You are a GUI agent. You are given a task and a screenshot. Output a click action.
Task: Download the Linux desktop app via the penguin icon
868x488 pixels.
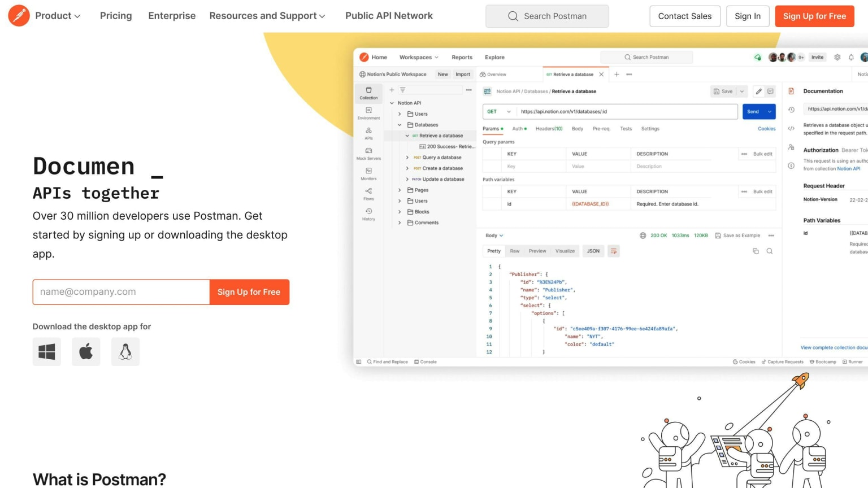(x=125, y=352)
